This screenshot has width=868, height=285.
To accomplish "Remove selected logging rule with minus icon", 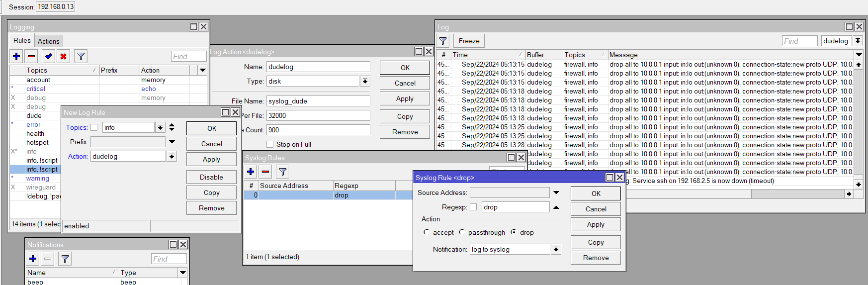I will pyautogui.click(x=31, y=56).
